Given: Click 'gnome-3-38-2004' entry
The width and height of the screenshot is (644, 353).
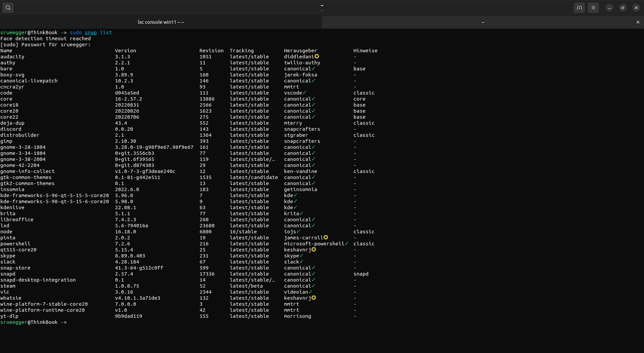Looking at the screenshot, I should pyautogui.click(x=23, y=159).
